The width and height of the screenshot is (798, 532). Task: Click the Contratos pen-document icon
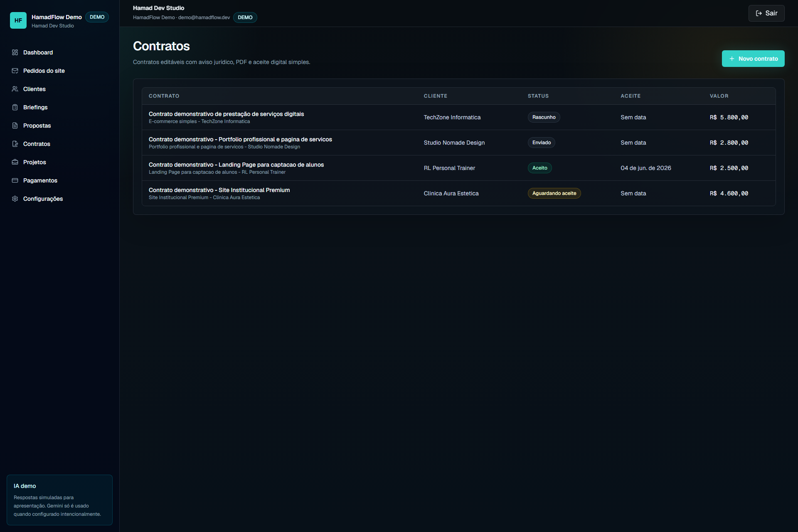point(15,144)
